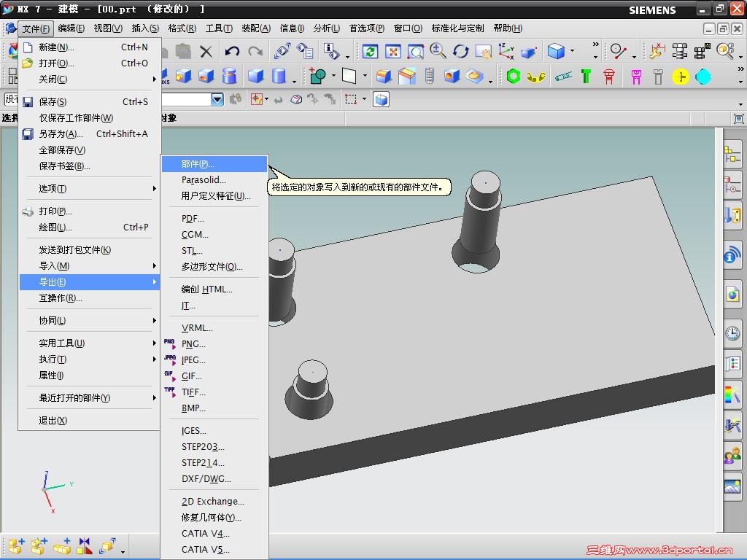This screenshot has width=747, height=560.
Task: Click the Undo arrow icon
Action: tap(232, 51)
